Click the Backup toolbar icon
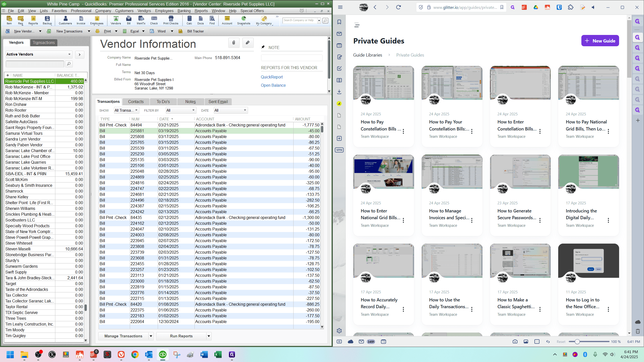The height and width of the screenshot is (362, 644). click(47, 20)
